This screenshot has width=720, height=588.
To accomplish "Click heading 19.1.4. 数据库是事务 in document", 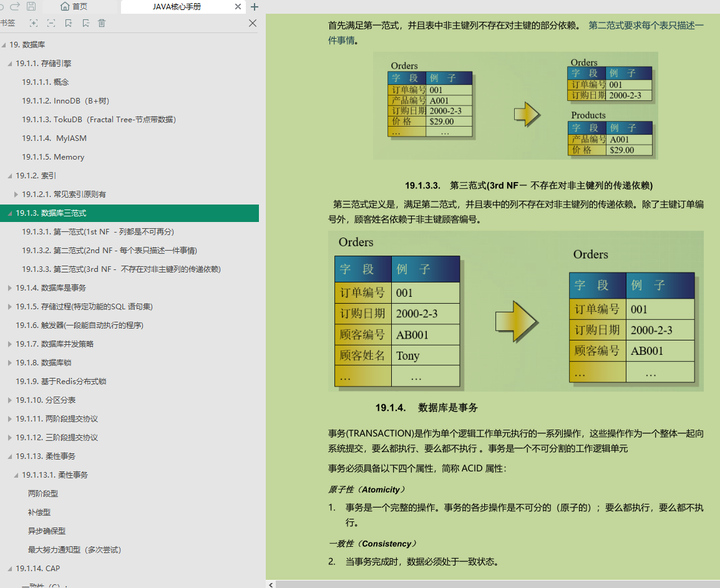I will tap(426, 408).
